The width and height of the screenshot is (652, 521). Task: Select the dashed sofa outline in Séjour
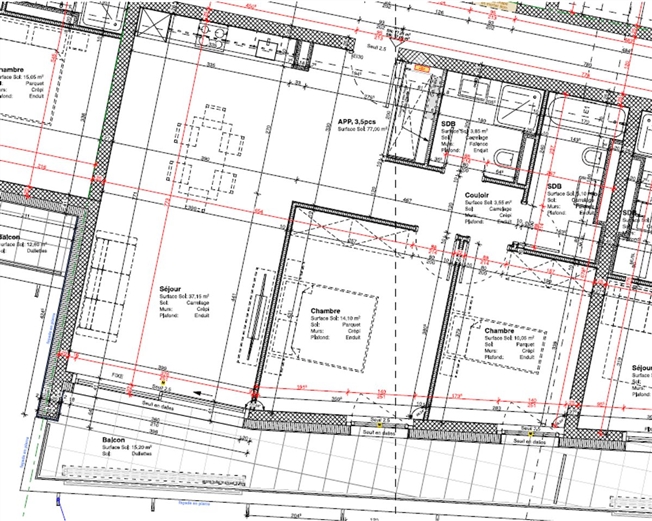[x=110, y=289]
